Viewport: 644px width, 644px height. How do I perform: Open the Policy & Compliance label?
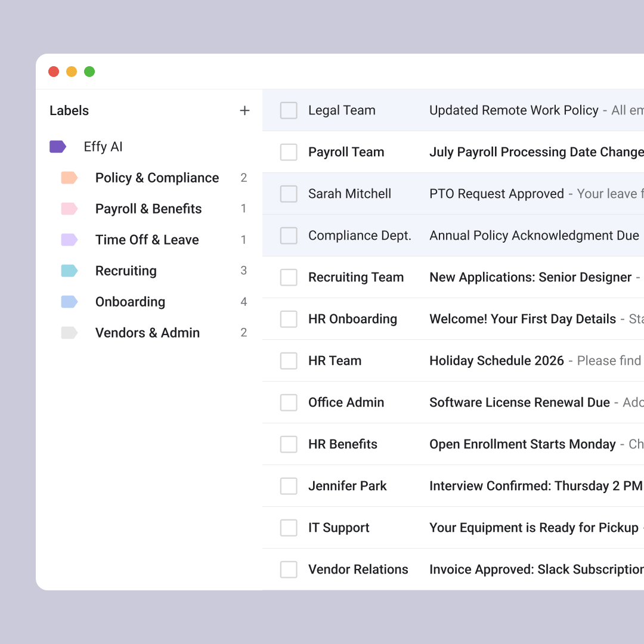tap(157, 178)
